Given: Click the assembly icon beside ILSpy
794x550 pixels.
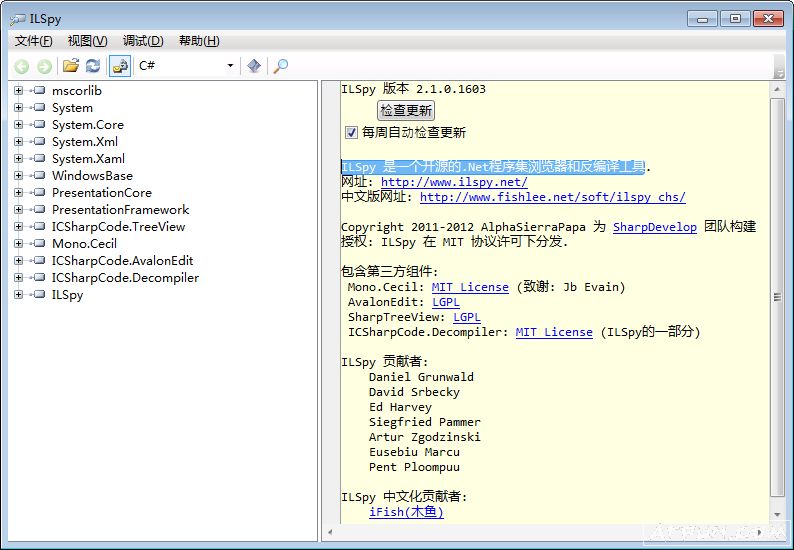Looking at the screenshot, I should click(x=38, y=294).
